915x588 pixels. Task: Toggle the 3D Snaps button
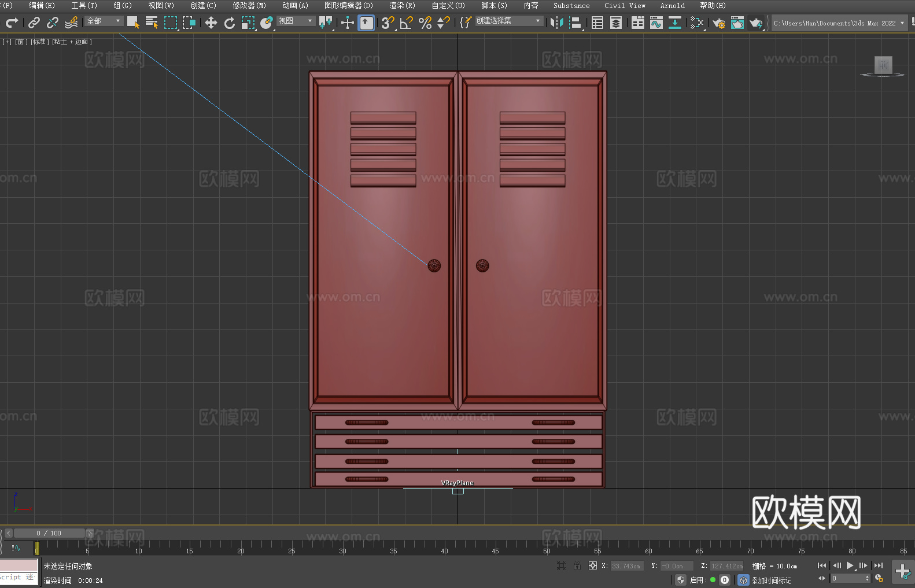pyautogui.click(x=388, y=23)
